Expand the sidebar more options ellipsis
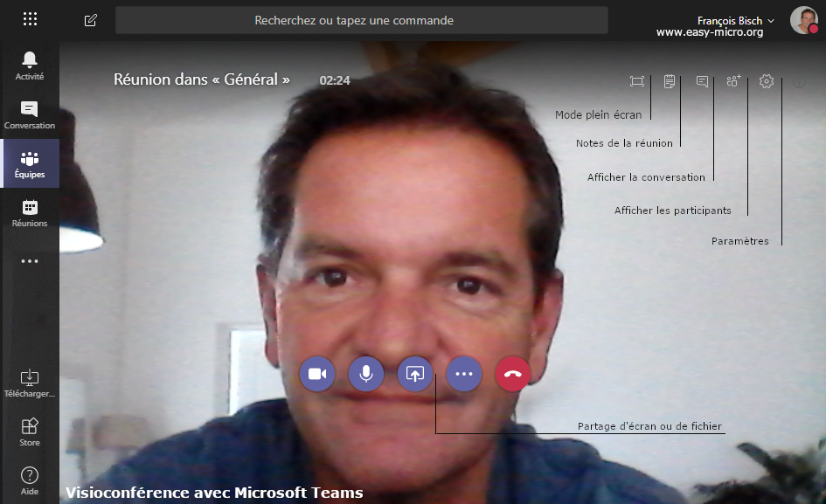 coord(29,260)
